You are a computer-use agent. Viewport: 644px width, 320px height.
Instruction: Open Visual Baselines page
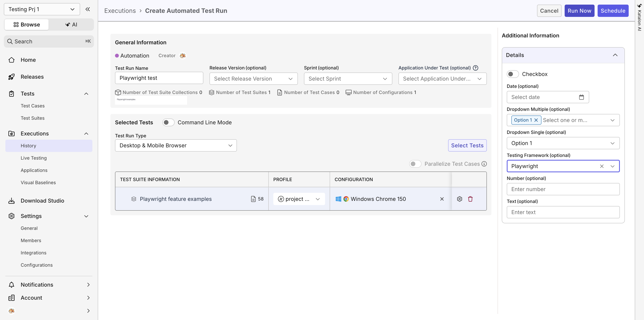pyautogui.click(x=38, y=183)
